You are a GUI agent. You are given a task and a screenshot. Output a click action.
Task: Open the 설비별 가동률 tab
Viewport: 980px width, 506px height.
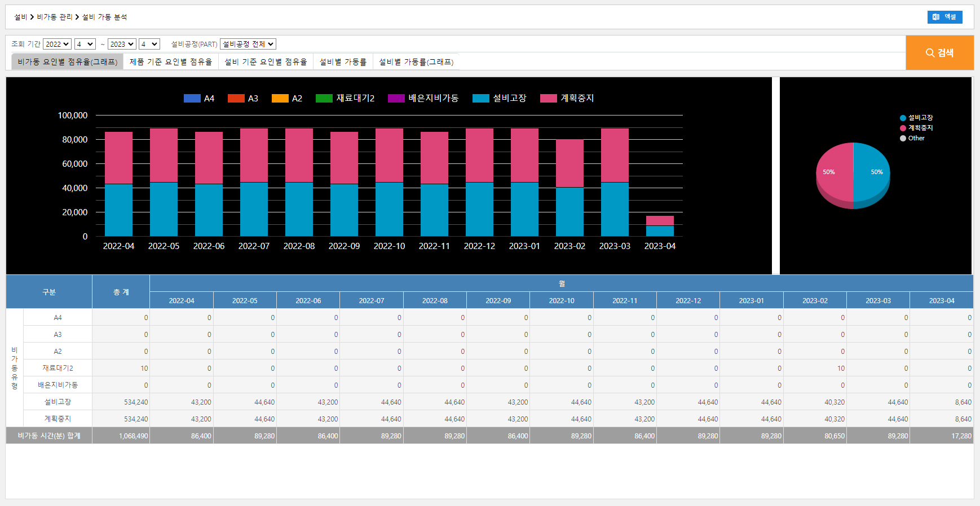point(343,61)
